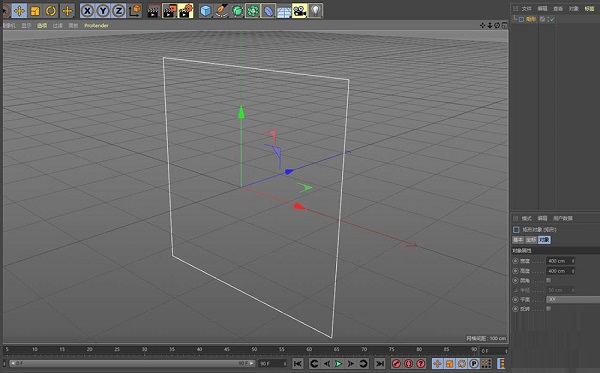Toggle coordinate system icon
This screenshot has width=600, height=373.
tap(135, 11)
